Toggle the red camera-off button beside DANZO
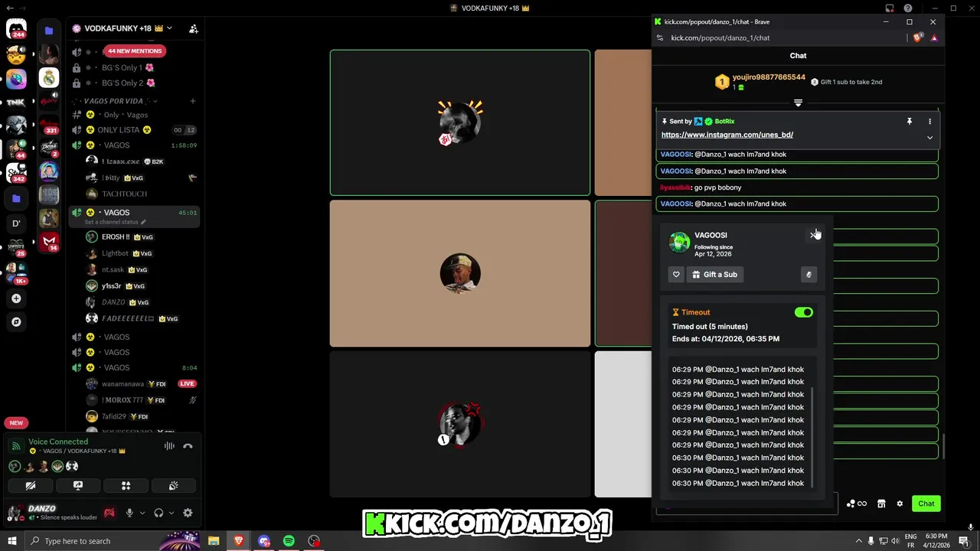 click(109, 513)
